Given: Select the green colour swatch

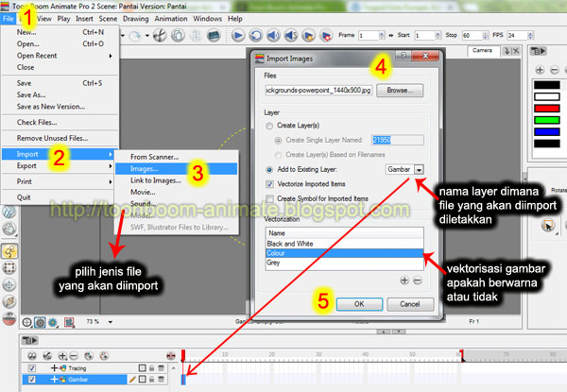Looking at the screenshot, I should [547, 120].
